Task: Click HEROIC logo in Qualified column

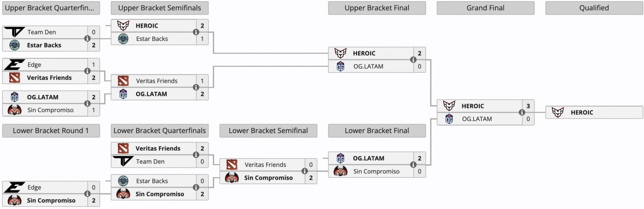Action: (558, 113)
